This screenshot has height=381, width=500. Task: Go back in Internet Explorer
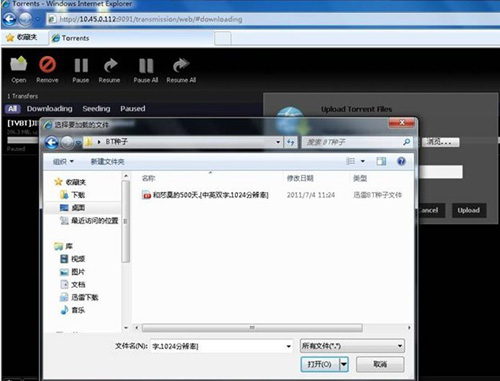(x=9, y=19)
